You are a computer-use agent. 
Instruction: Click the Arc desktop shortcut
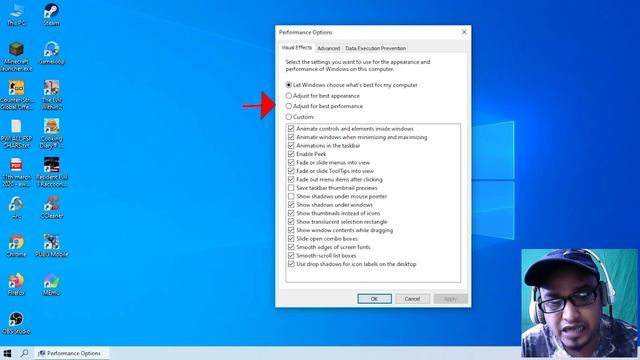(16, 207)
